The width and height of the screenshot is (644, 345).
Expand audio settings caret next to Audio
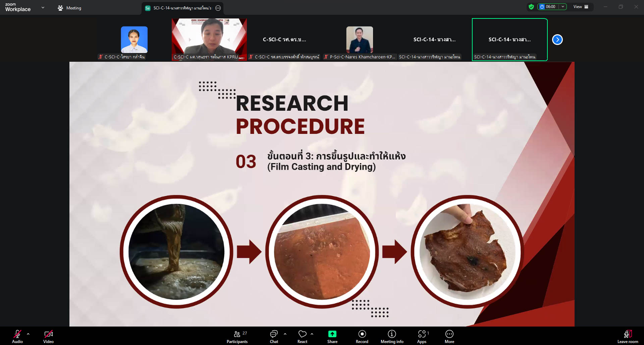pyautogui.click(x=28, y=334)
